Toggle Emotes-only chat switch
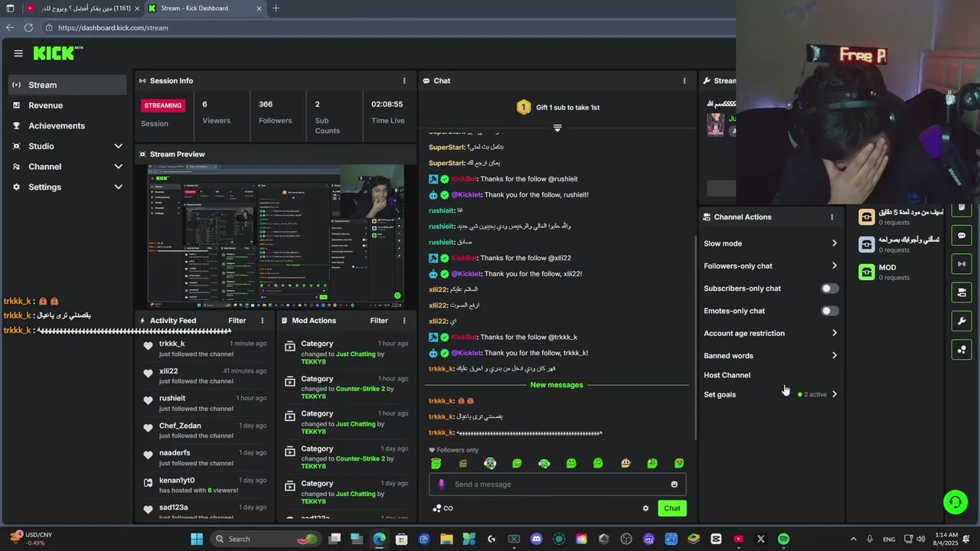Image resolution: width=980 pixels, height=551 pixels. click(830, 311)
